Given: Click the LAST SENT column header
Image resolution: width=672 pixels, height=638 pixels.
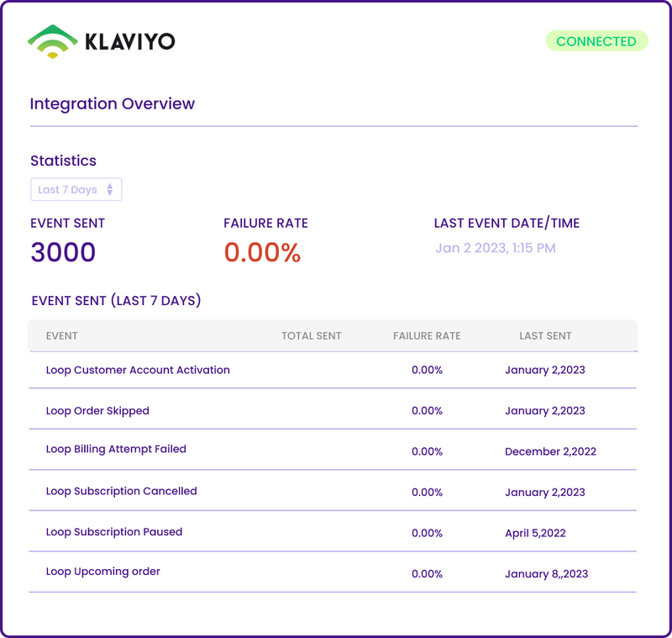Looking at the screenshot, I should [x=545, y=336].
